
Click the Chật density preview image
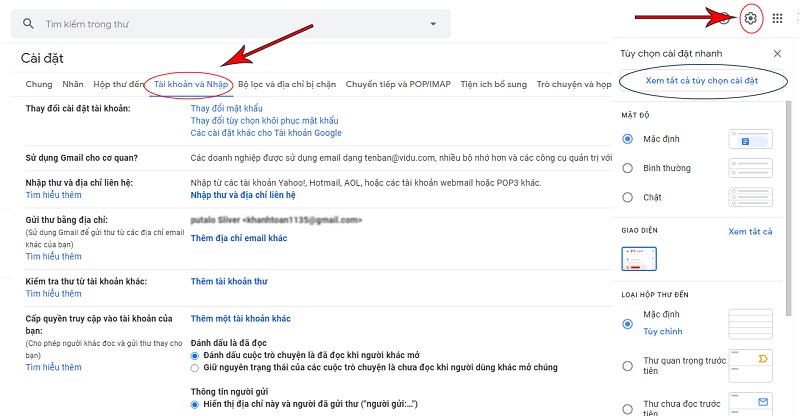pos(751,197)
